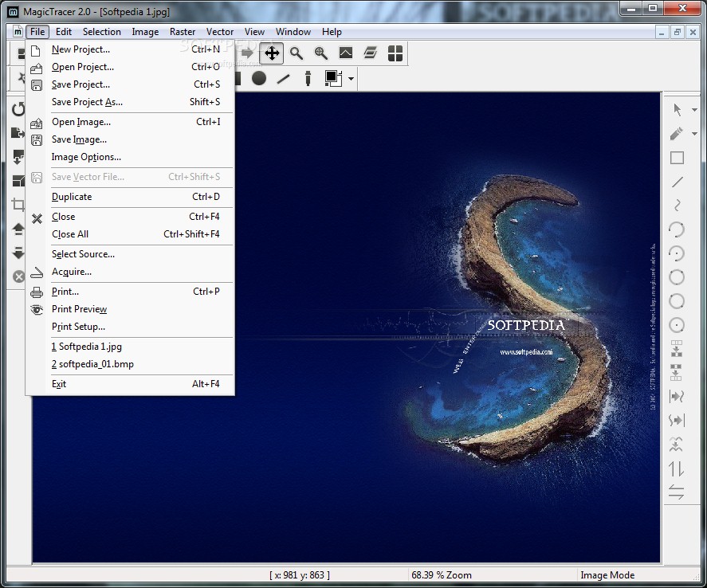
Task: Choose Open Image... from File menu
Action: [x=81, y=122]
